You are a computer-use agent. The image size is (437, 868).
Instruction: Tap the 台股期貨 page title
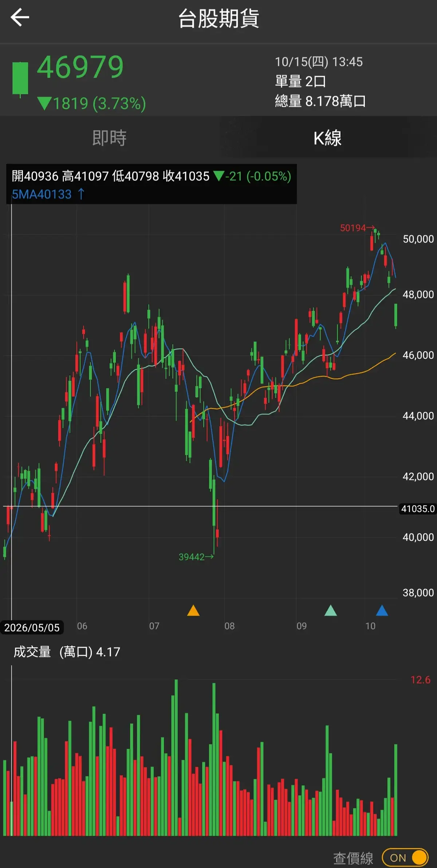tap(219, 18)
